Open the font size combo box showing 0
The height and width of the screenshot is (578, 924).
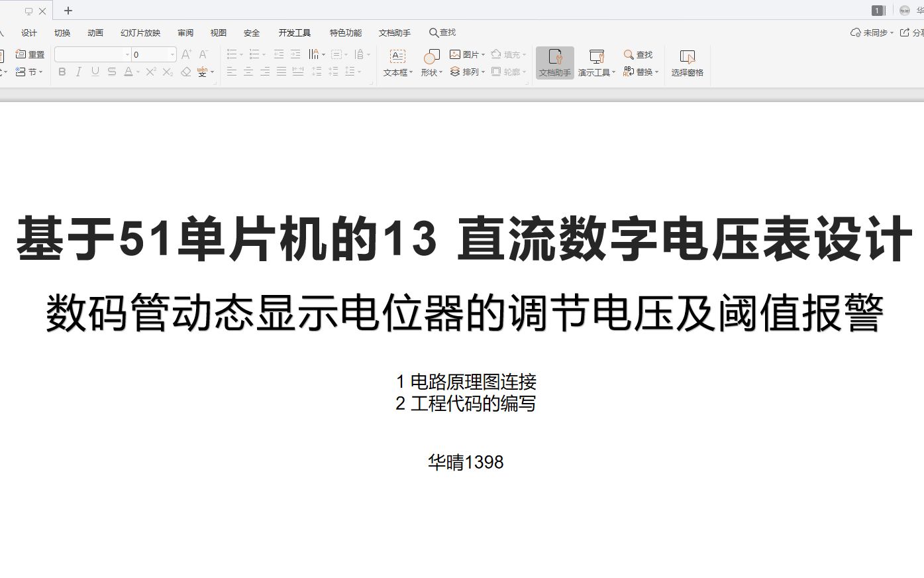pyautogui.click(x=154, y=54)
